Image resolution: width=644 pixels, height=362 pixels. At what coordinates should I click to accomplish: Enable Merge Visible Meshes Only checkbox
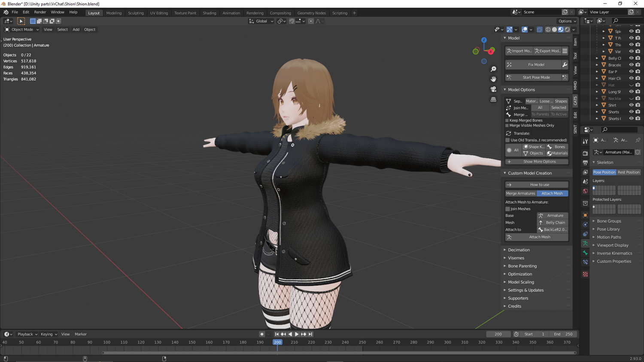click(507, 126)
